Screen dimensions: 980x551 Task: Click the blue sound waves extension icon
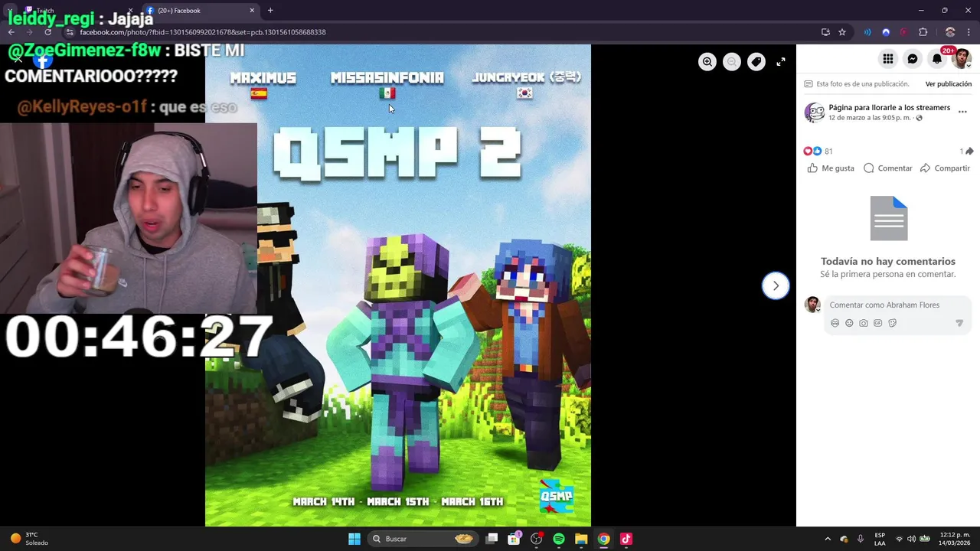pos(867,32)
